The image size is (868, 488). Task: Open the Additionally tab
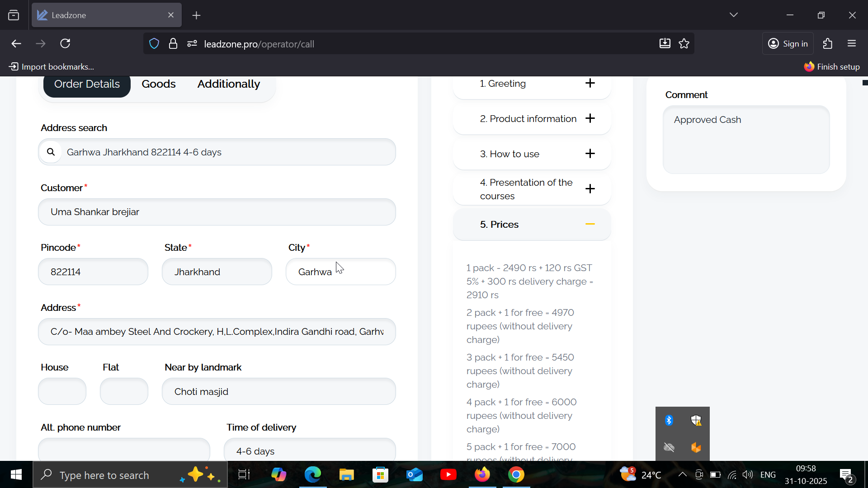(x=228, y=84)
